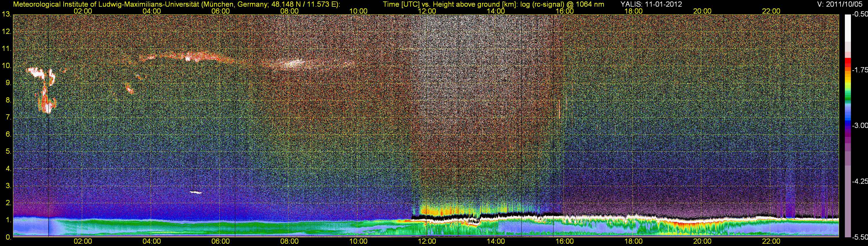Viewport: 868px width, 246px height.
Task: Click the 6 km height axis label
Action: click(8, 135)
